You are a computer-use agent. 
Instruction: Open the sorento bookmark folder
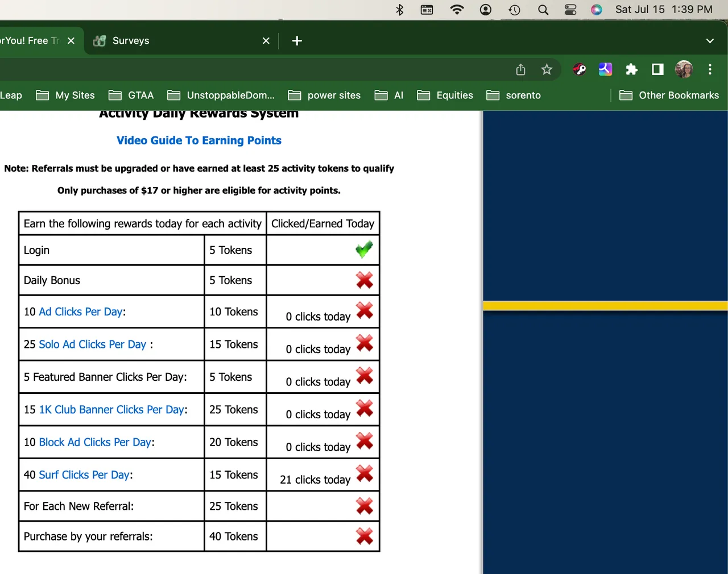point(514,95)
